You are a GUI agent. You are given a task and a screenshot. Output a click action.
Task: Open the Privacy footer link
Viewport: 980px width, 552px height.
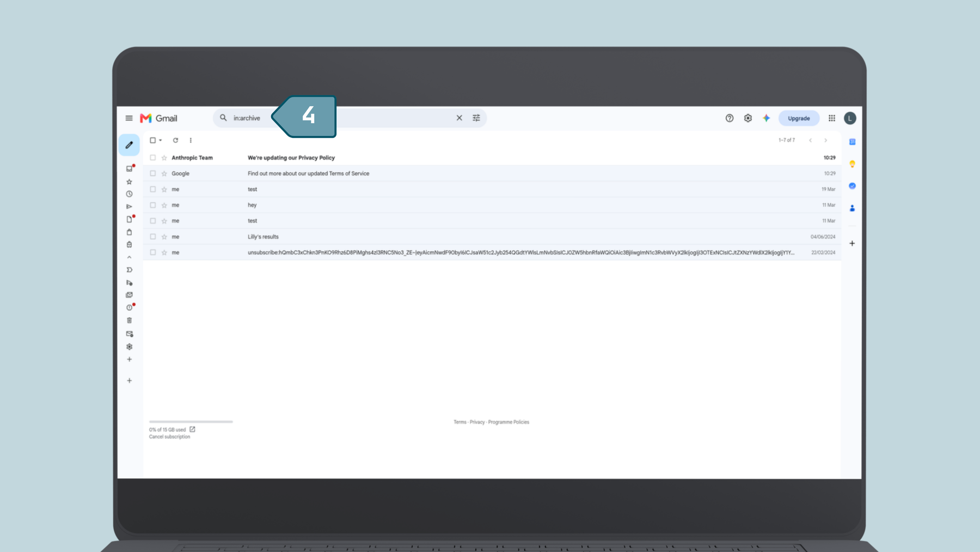point(477,422)
